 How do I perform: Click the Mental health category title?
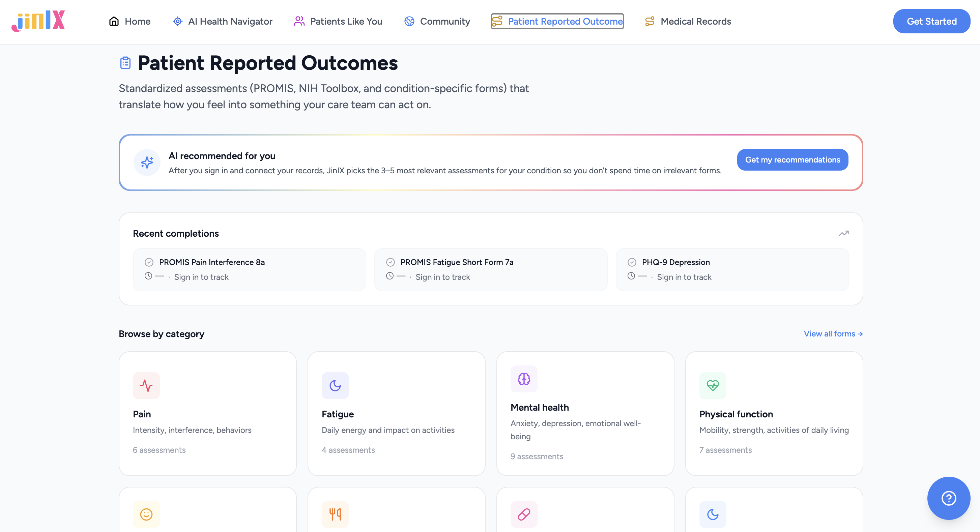click(540, 407)
